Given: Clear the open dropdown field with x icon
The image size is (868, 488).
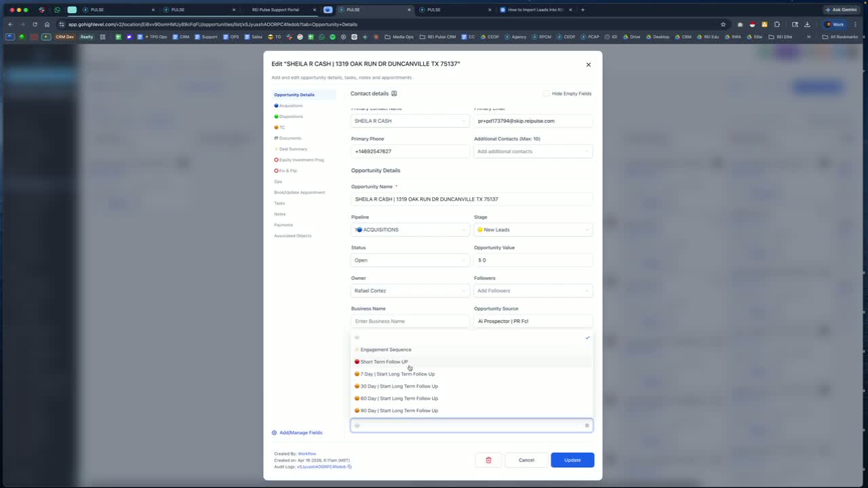Looking at the screenshot, I should coord(587,426).
